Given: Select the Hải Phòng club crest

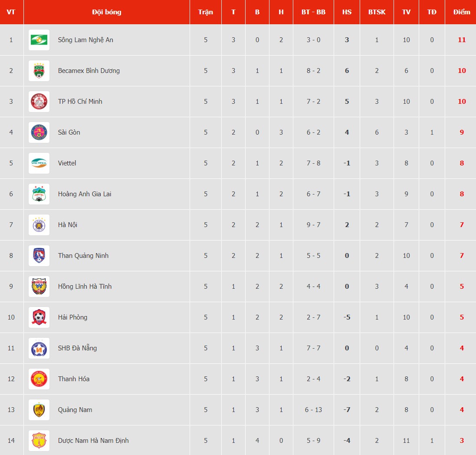Looking at the screenshot, I should (39, 317).
